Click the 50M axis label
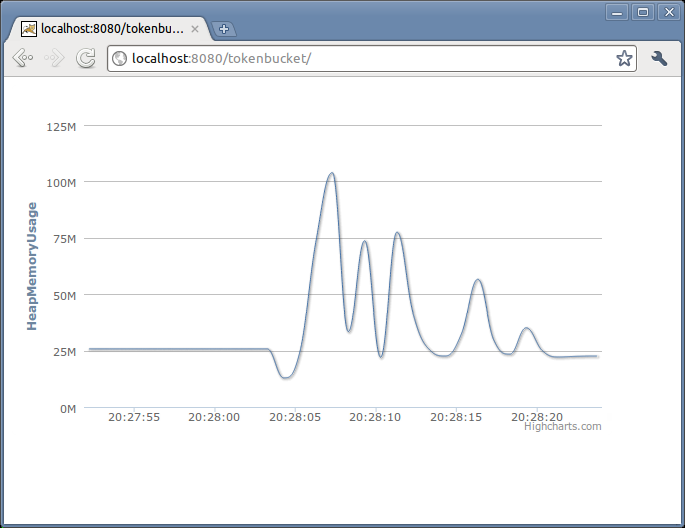This screenshot has height=528, width=685. 65,296
